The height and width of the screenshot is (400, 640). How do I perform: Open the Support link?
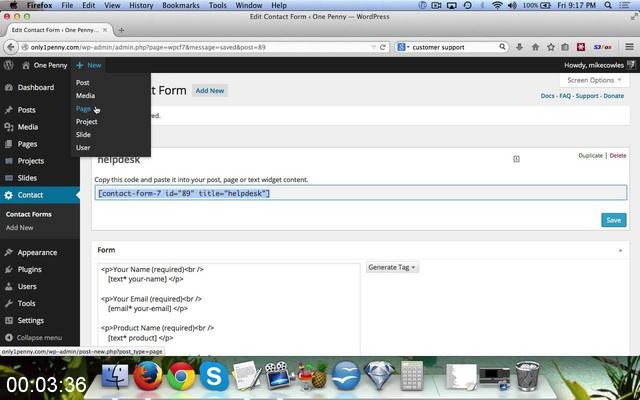[587, 96]
